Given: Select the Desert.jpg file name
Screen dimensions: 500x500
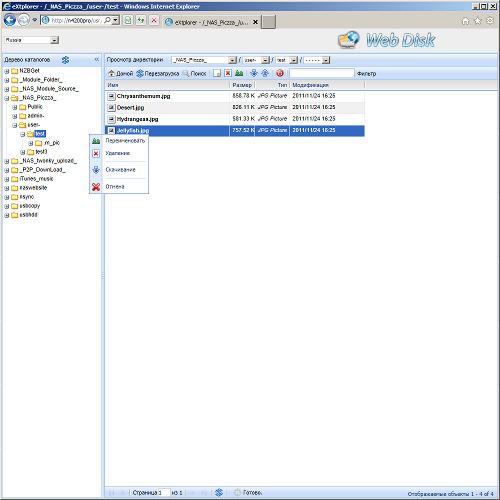Looking at the screenshot, I should (x=130, y=108).
